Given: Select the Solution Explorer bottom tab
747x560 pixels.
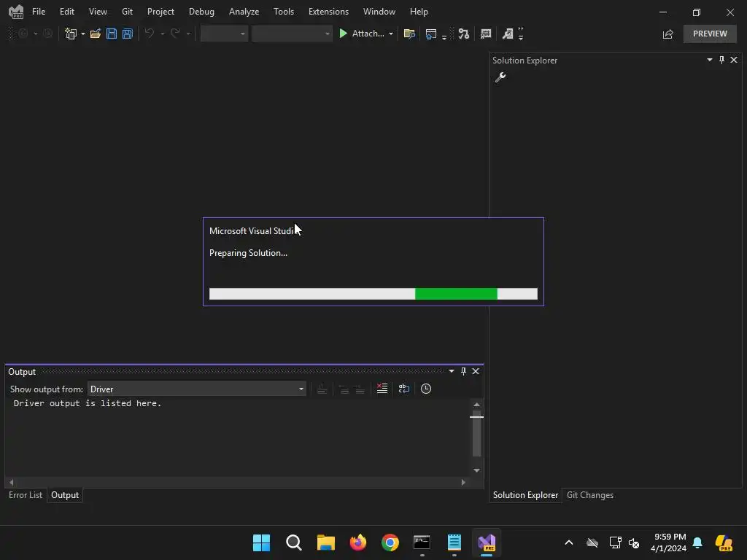Looking at the screenshot, I should pos(525,495).
